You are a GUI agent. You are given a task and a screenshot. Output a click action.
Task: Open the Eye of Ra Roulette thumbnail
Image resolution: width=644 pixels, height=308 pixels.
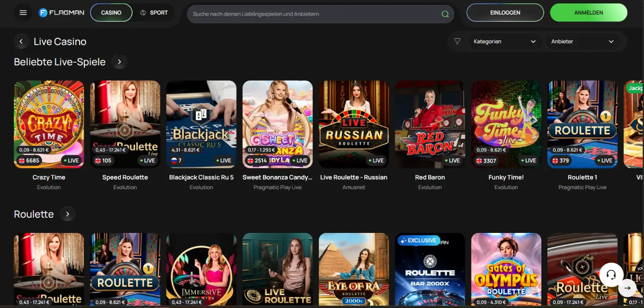coord(354,269)
